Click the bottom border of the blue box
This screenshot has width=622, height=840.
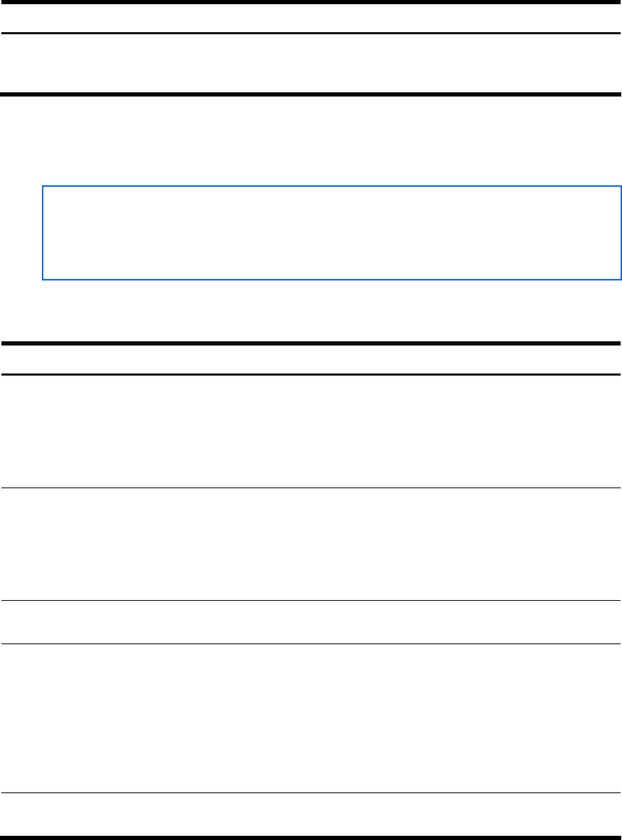pyautogui.click(x=332, y=280)
